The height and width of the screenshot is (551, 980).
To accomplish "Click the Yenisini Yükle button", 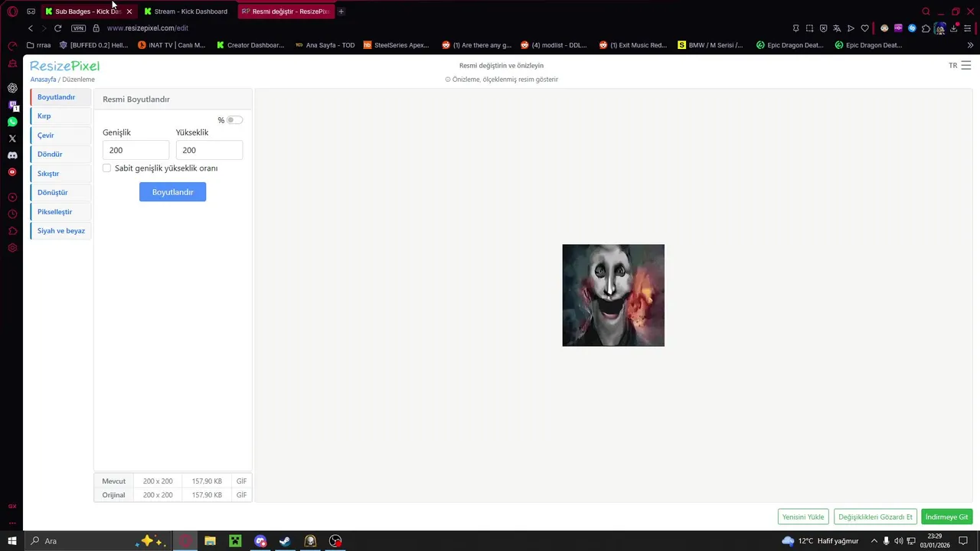I will click(803, 517).
